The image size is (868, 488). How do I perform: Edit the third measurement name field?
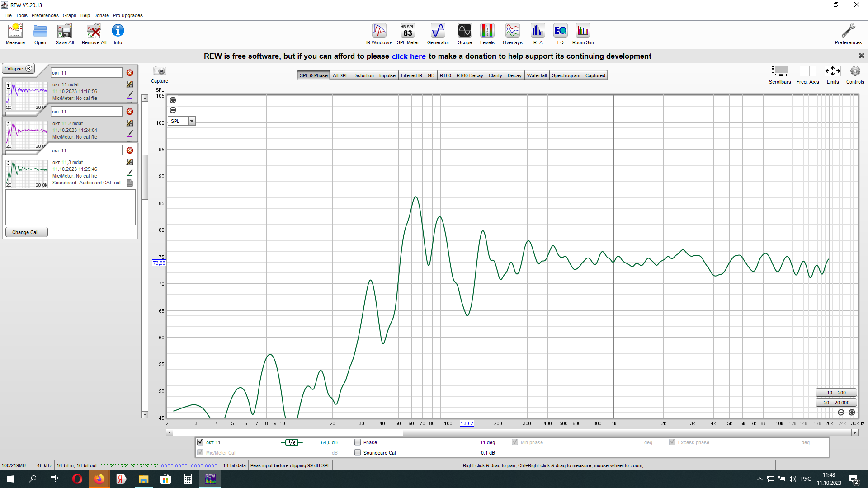[x=86, y=150]
